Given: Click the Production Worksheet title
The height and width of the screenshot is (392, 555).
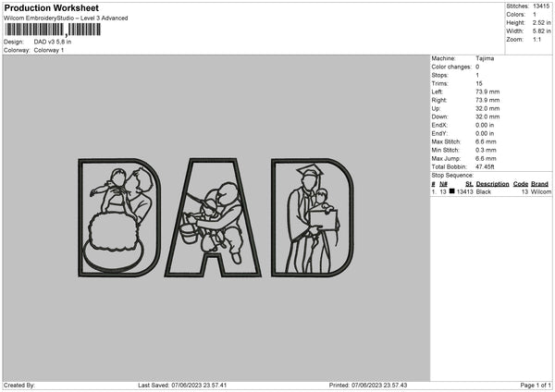Looking at the screenshot, I should click(51, 7).
